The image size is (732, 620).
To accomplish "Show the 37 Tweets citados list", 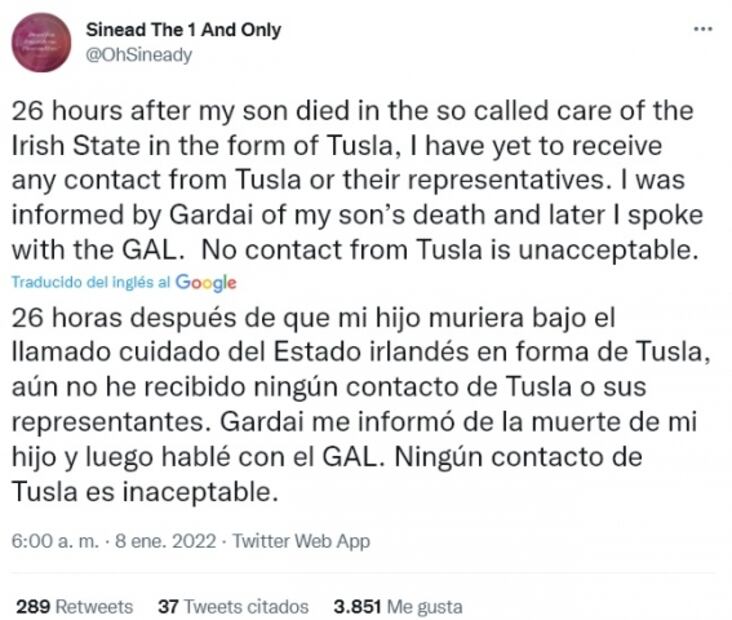I will (233, 606).
